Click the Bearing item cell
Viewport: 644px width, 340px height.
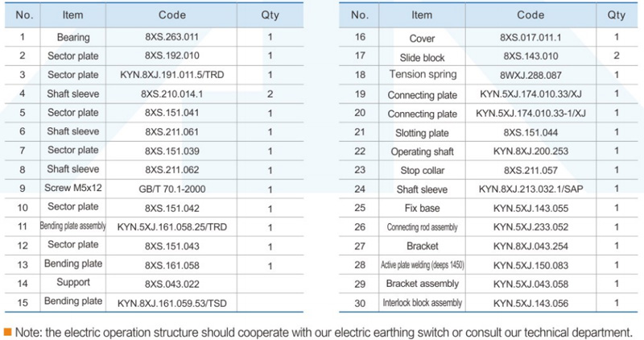tap(73, 38)
